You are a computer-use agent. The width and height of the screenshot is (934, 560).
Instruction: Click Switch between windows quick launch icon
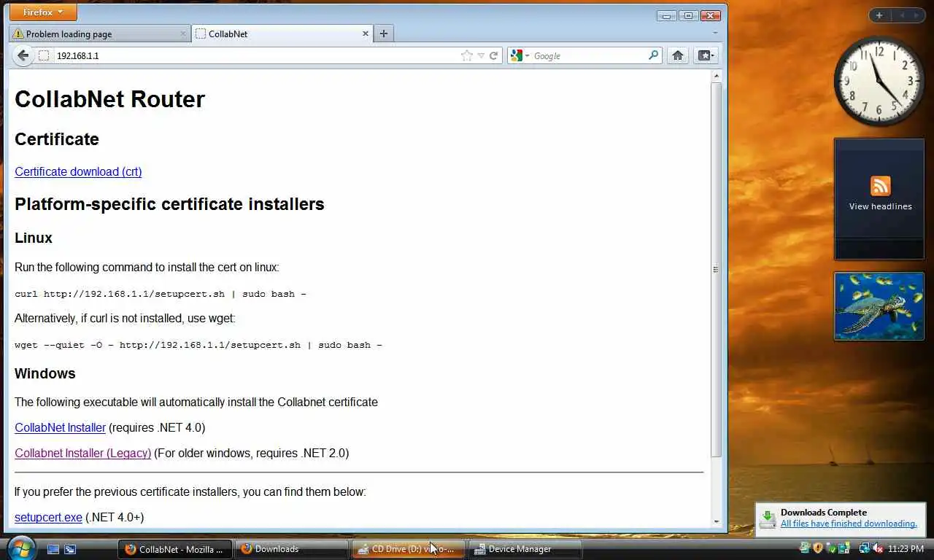point(69,549)
